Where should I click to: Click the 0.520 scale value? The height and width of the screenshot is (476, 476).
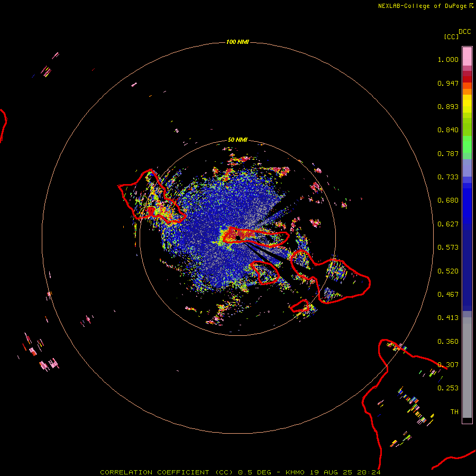448,271
